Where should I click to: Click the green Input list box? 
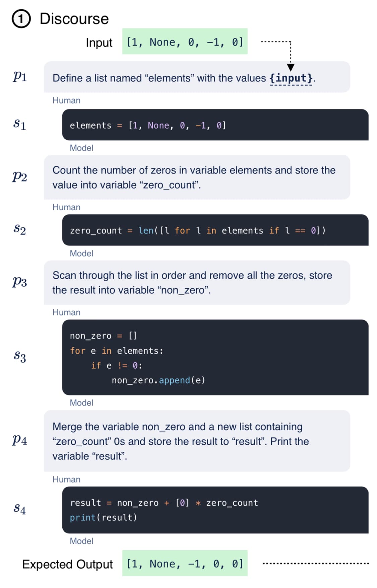pyautogui.click(x=185, y=42)
